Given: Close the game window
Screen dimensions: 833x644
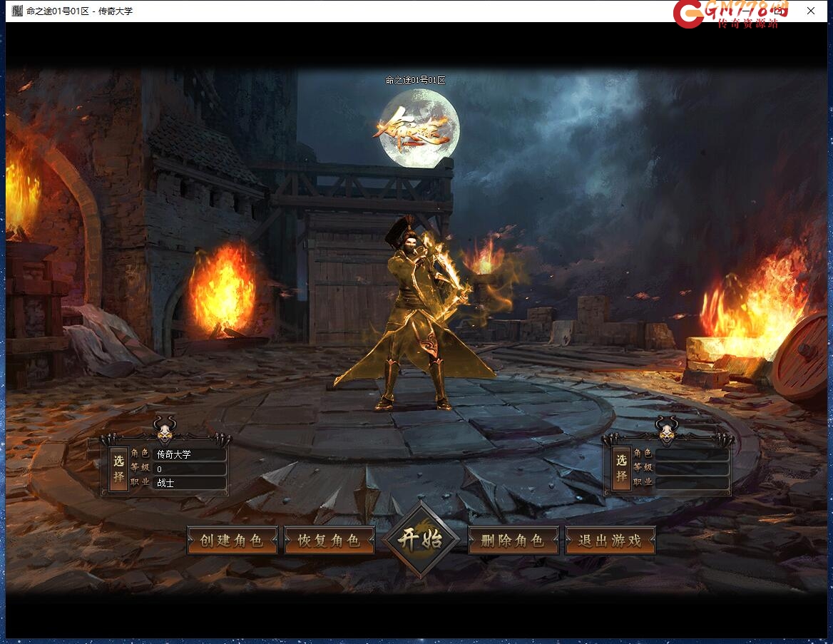Looking at the screenshot, I should (x=811, y=11).
